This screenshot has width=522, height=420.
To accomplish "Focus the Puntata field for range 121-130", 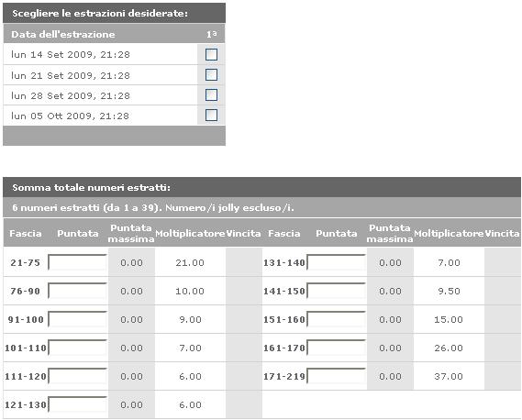I will (x=78, y=404).
